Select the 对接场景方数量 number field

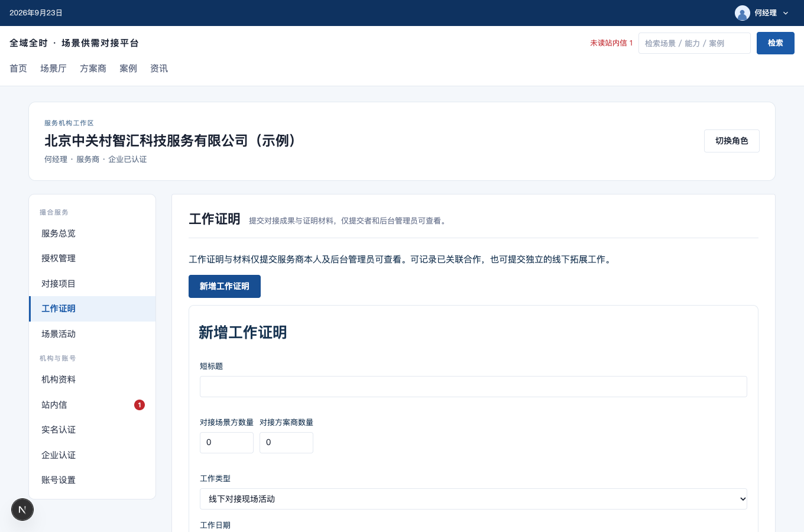coord(226,443)
